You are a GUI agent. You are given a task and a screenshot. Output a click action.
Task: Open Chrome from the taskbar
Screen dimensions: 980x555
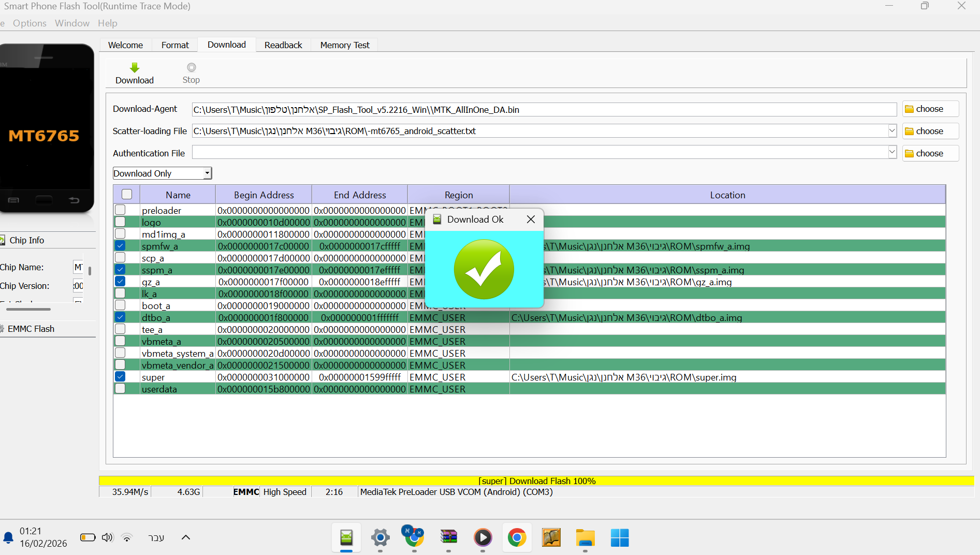click(517, 538)
